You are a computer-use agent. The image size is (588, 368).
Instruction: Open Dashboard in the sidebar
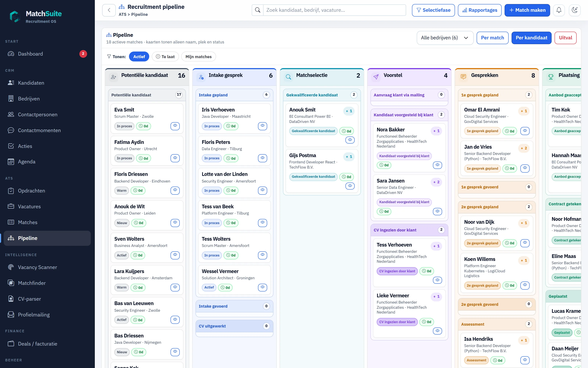click(47, 54)
